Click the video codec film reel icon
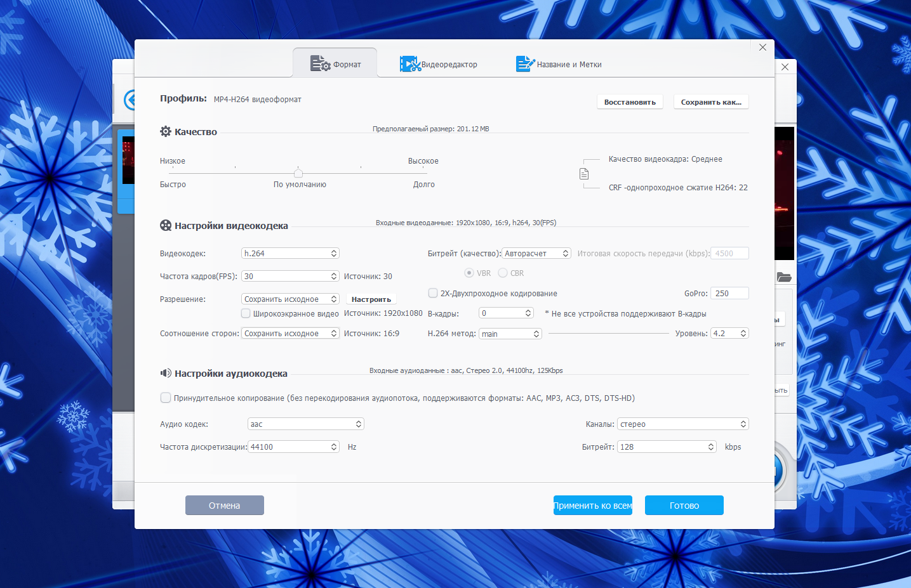Screen dimensions: 911x588 pyautogui.click(x=166, y=225)
